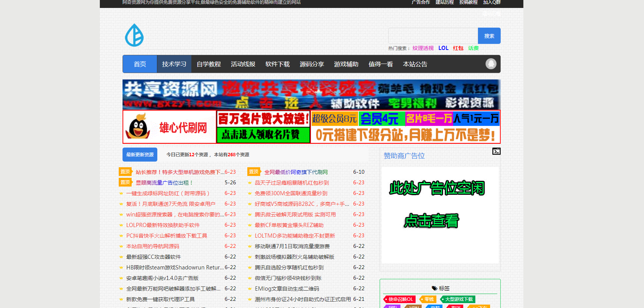Open 显眼高流量广告位出租 post
Viewport: 644px width, 308px height.
(164, 182)
